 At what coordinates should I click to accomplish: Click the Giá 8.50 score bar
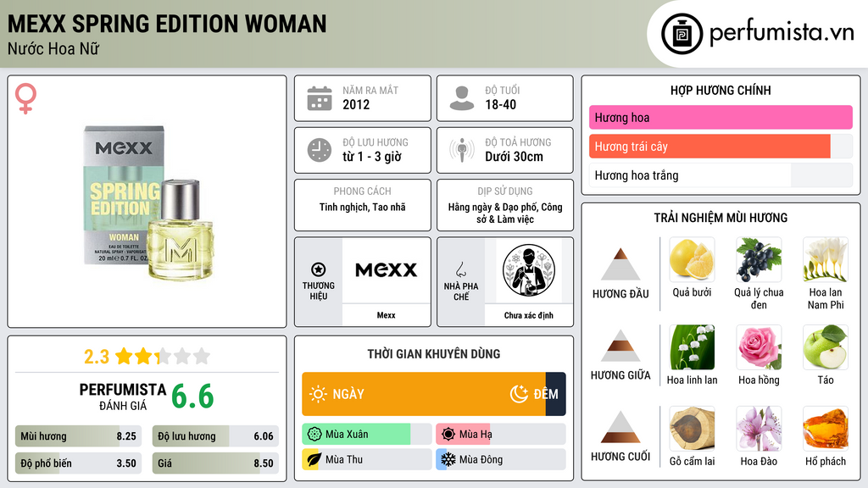point(215,463)
